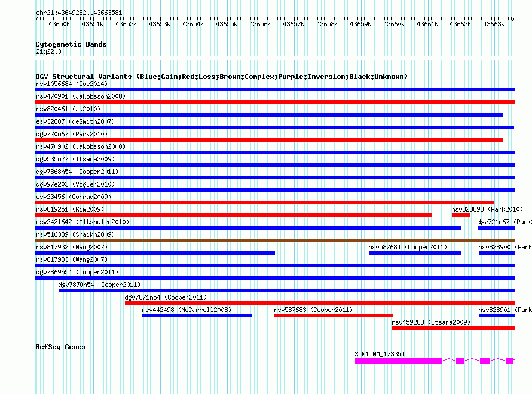Open dgv7869n54 (Cooper2011) variant label
532x394 pixels.
tap(77, 272)
